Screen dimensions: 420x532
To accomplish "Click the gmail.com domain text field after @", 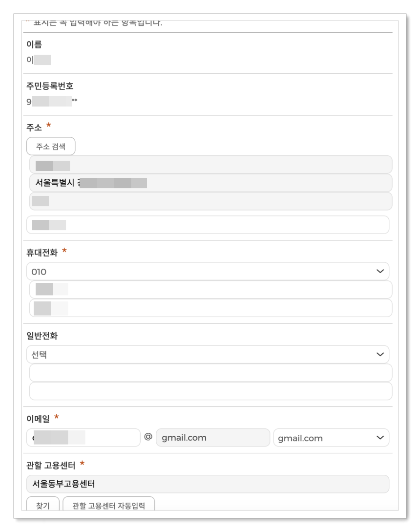I will pos(213,438).
